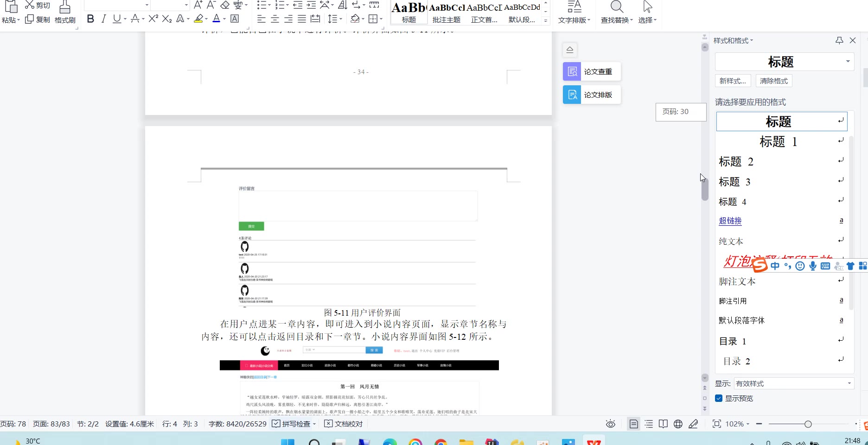Apply bulleted list
Image resolution: width=868 pixels, height=445 pixels.
point(262,5)
